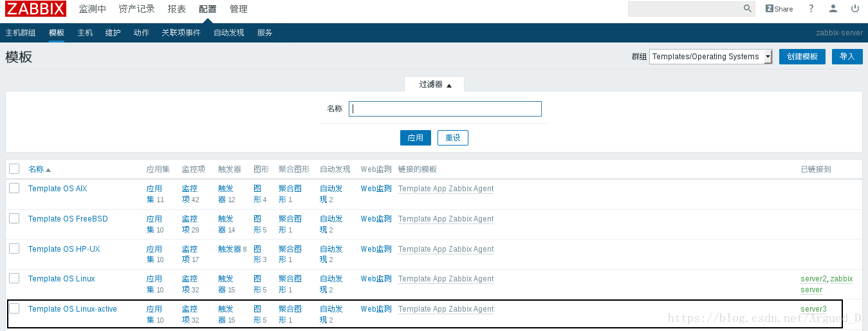Open 聚合图形 for Template OS HP-UX
Image resolution: width=868 pixels, height=331 pixels.
290,254
